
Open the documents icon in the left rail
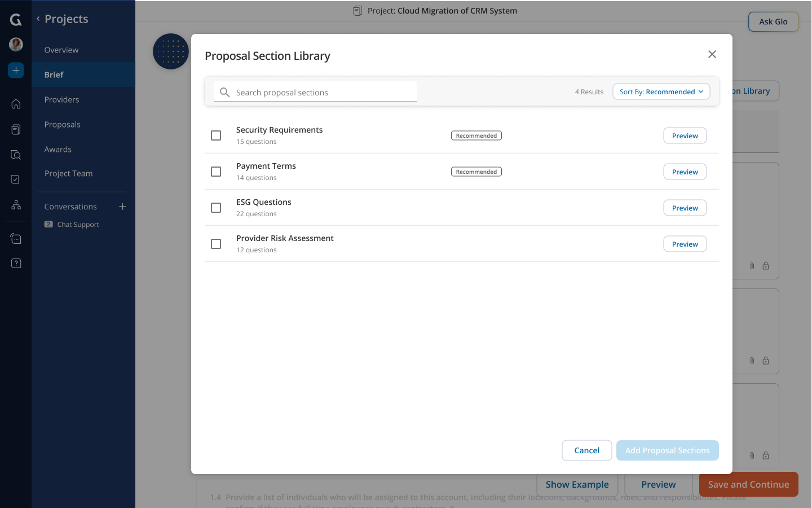pos(15,129)
